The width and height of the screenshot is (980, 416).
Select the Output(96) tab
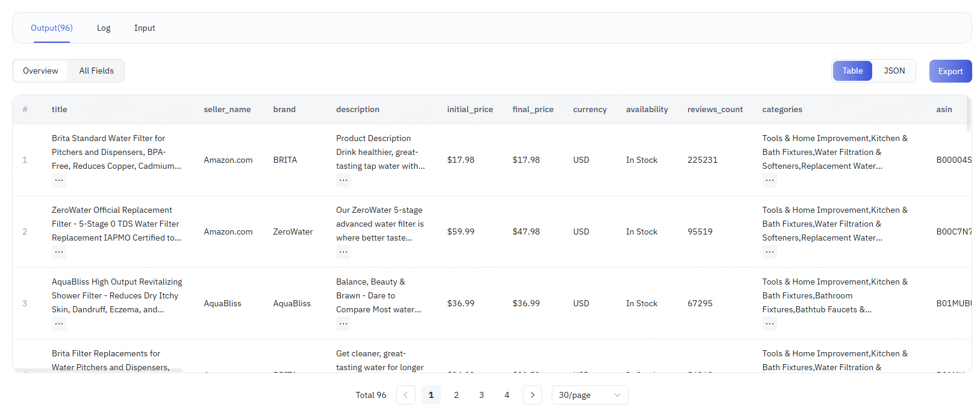(52, 28)
